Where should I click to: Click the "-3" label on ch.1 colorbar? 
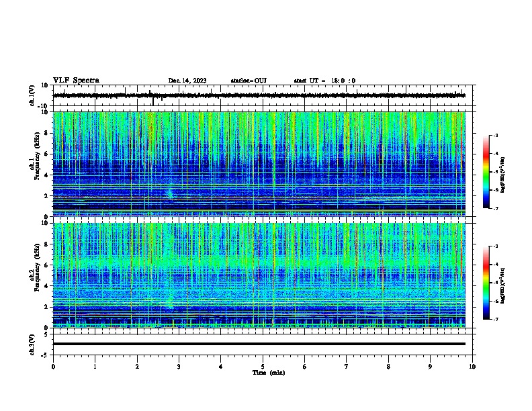(x=496, y=135)
